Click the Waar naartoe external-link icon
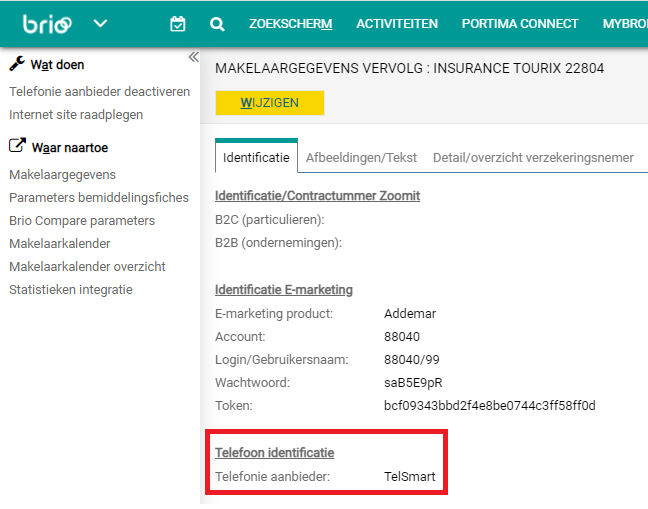 [17, 147]
